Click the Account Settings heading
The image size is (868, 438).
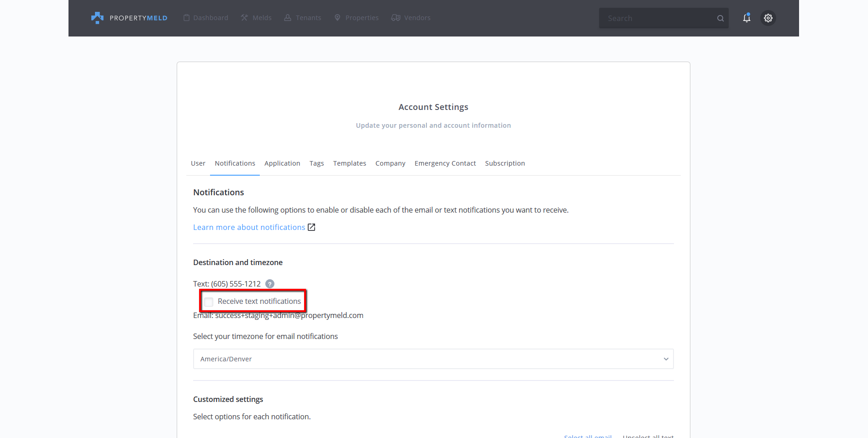tap(433, 107)
